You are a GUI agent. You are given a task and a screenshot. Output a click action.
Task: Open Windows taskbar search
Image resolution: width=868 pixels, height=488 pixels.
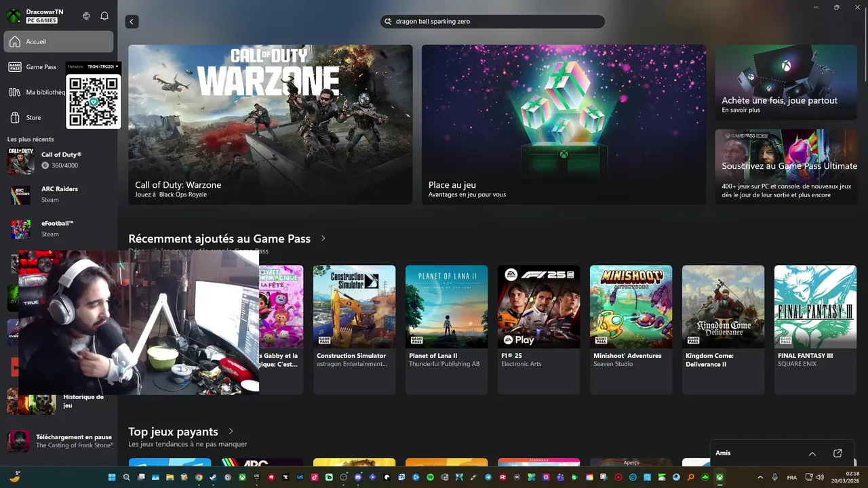tap(127, 477)
